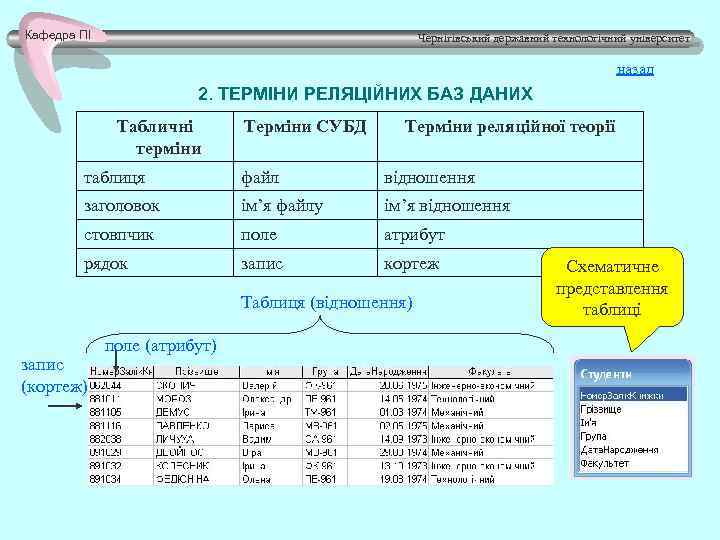Click the 'Студенти' schema box title
The image size is (720, 540).
606,375
